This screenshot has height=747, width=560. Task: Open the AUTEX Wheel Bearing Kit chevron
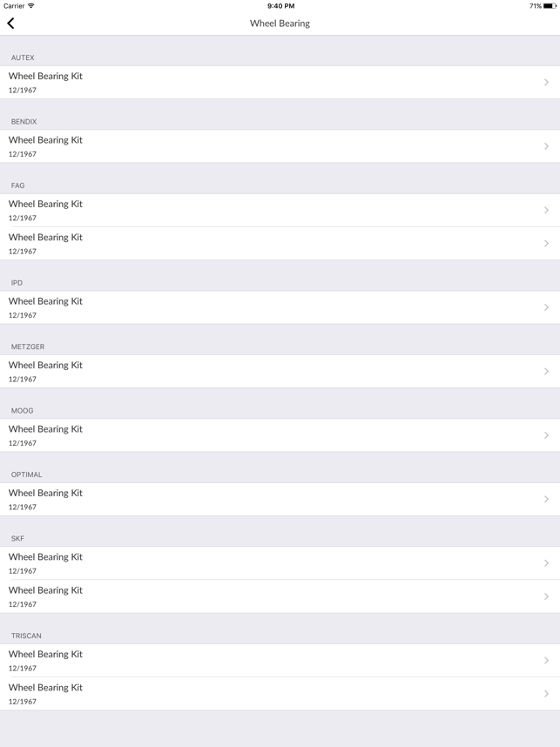[546, 83]
